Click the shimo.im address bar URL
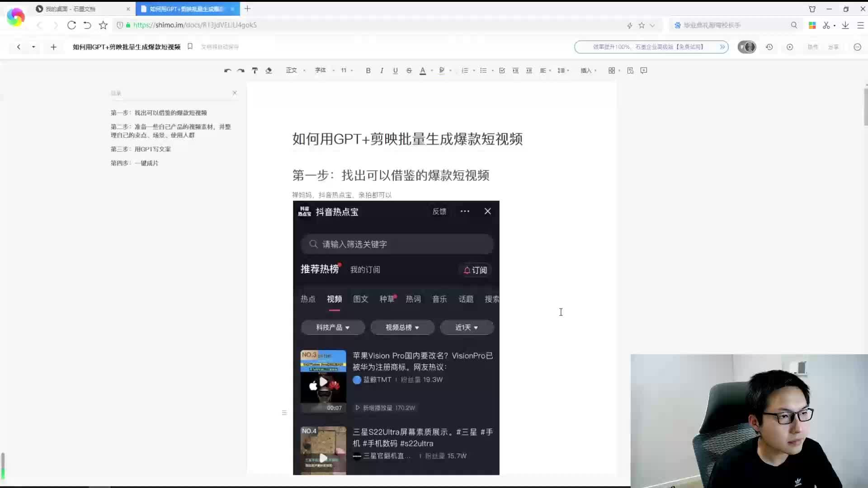The width and height of the screenshot is (868, 488). coord(195,25)
